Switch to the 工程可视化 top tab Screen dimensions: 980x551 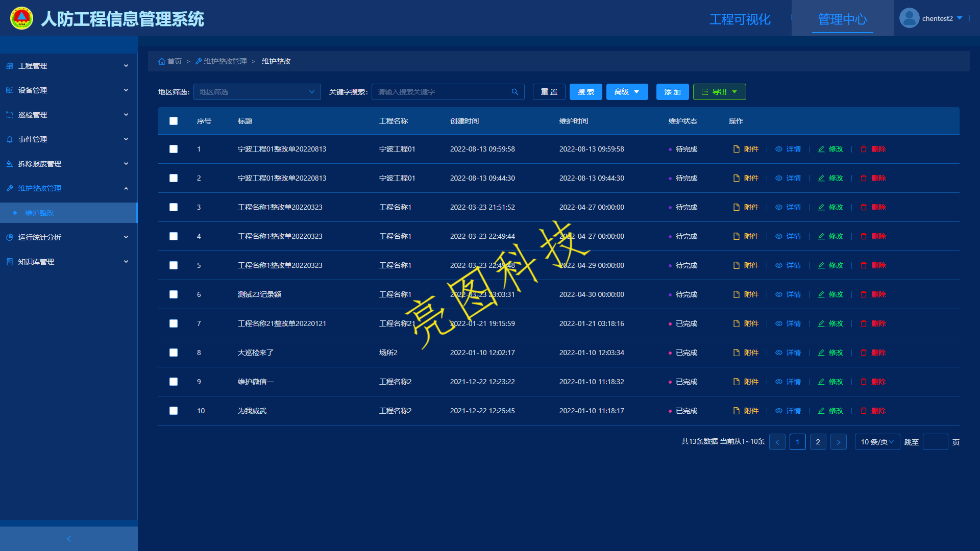point(740,19)
